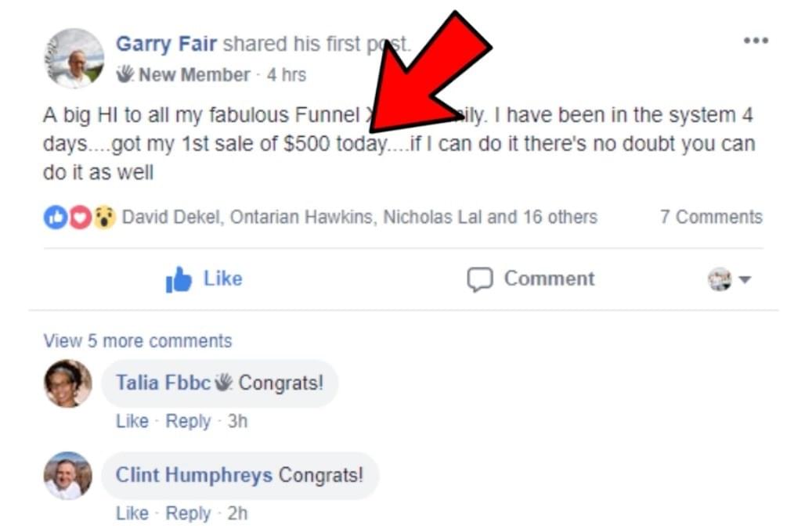This screenshot has width=805, height=532.
Task: Open Clint Humphreys' profile picture
Action: coord(68,476)
